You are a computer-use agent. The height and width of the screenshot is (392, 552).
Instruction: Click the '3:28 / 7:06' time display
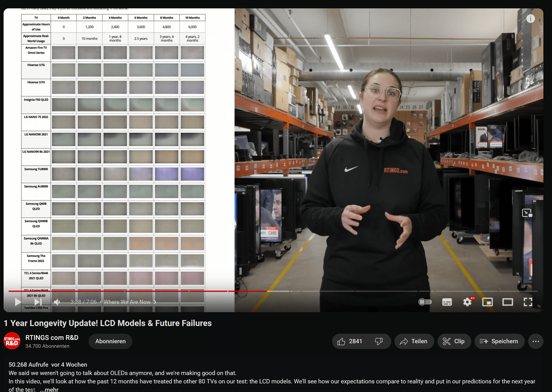point(83,302)
